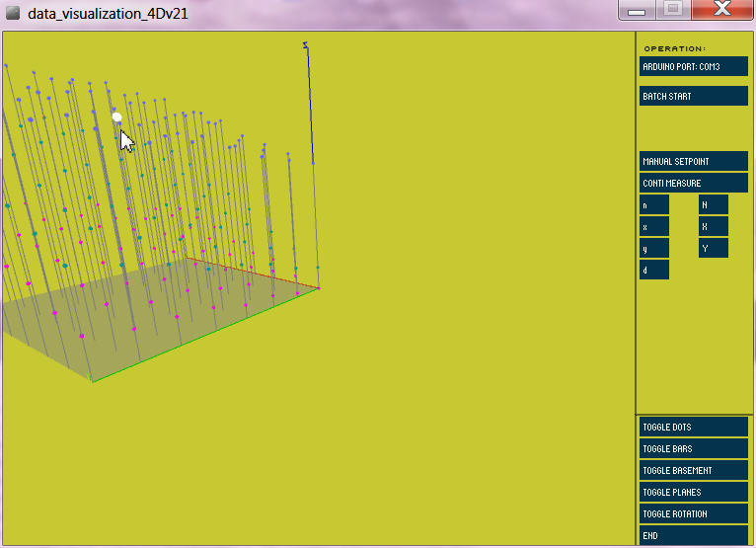Screen dimensions: 756x548
Task: Start CONTI MEASURE mode
Action: 693,183
